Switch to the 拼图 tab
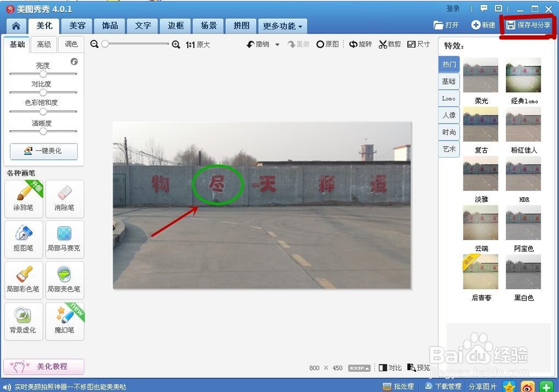 click(241, 26)
